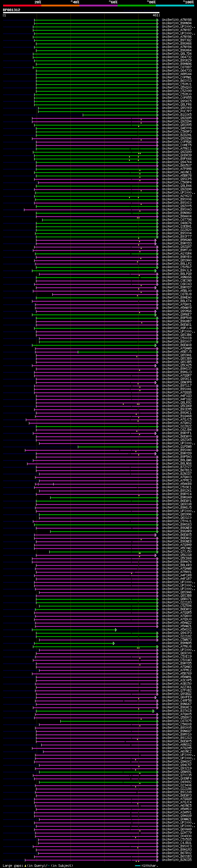197x868 pixels.
Task: Select the UniRef100_B6SYS3 label
Action: pyautogui.click(x=176, y=81)
